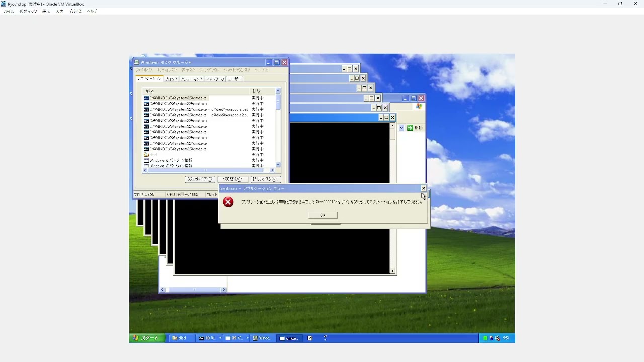Click the right arrow of the bottom white window scrollbar
Screen dimensions: 644x362
coord(224,290)
